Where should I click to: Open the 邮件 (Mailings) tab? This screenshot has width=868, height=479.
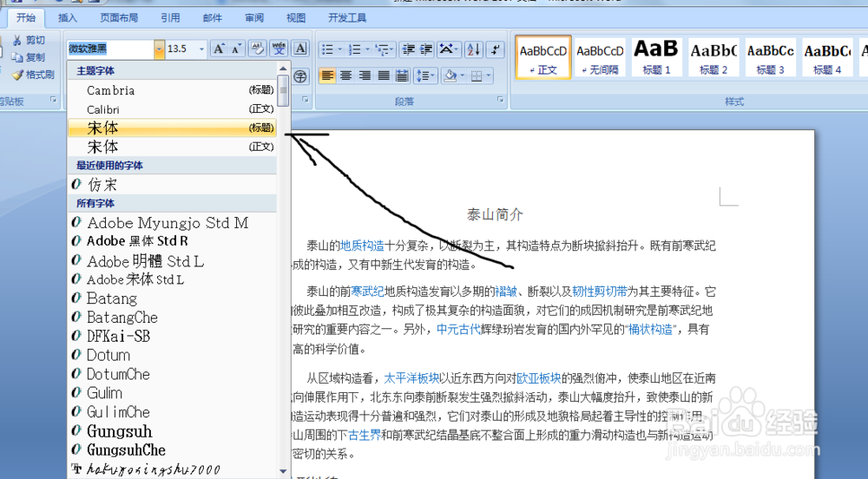(x=213, y=17)
